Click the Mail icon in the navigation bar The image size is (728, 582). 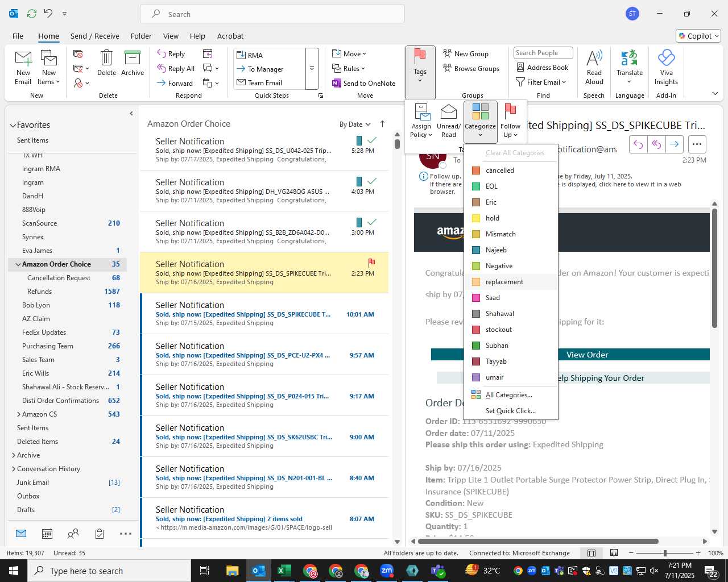tap(21, 534)
